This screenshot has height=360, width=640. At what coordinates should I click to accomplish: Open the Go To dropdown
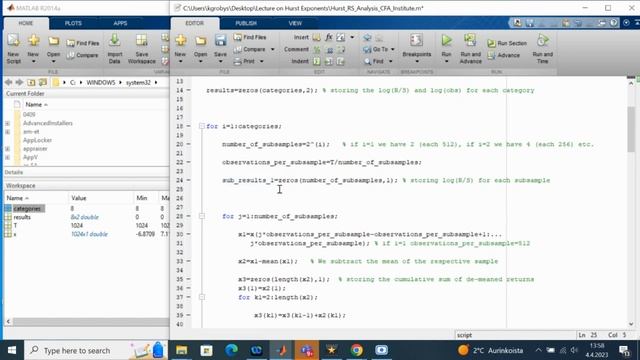(x=393, y=49)
